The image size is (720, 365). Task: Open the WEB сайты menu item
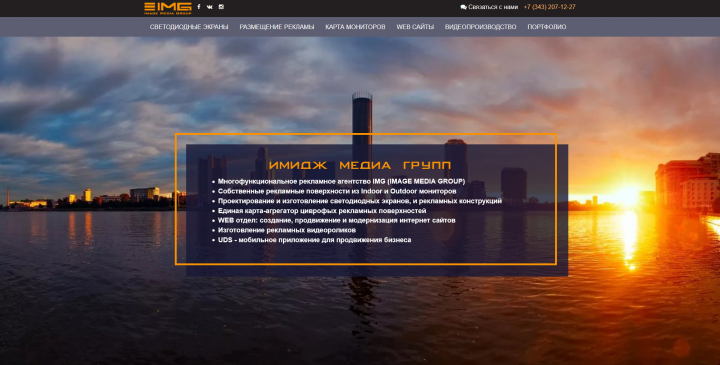(x=415, y=27)
